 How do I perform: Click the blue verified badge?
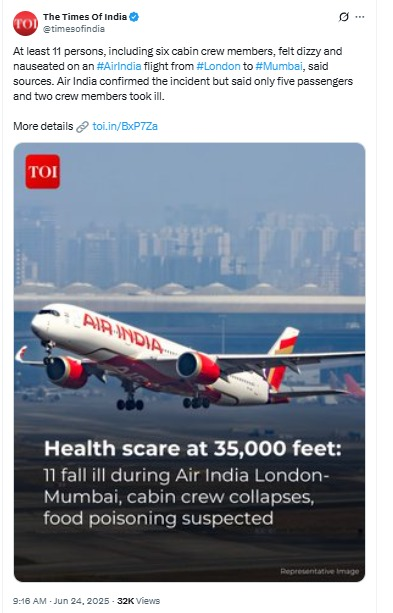click(x=134, y=17)
